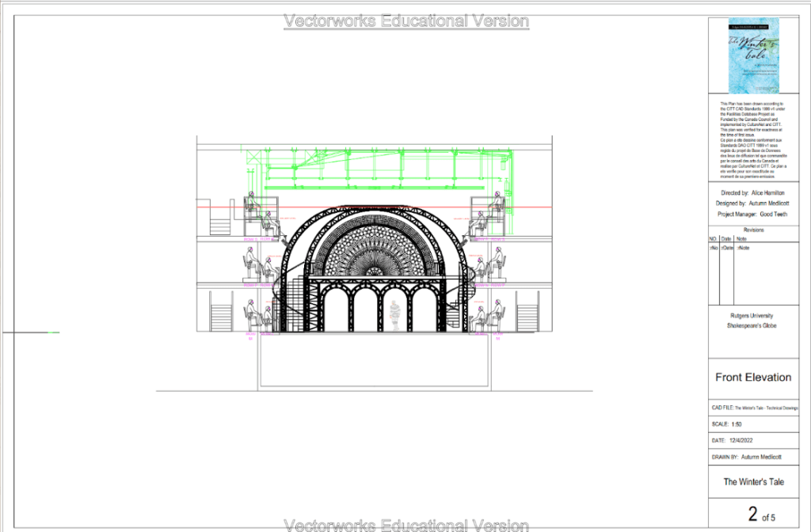
Task: Select the Shakespeare's Globe venue text
Action: click(x=753, y=325)
